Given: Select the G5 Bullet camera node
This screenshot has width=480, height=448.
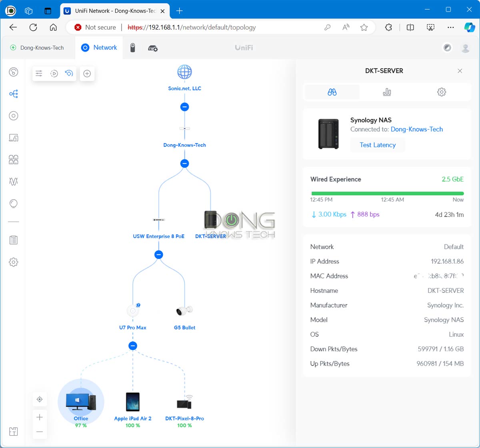Looking at the screenshot, I should (x=184, y=317).
